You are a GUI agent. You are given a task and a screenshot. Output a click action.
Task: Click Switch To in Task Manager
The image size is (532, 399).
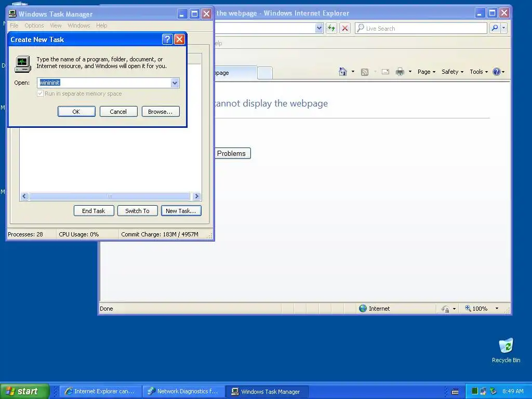tap(137, 211)
